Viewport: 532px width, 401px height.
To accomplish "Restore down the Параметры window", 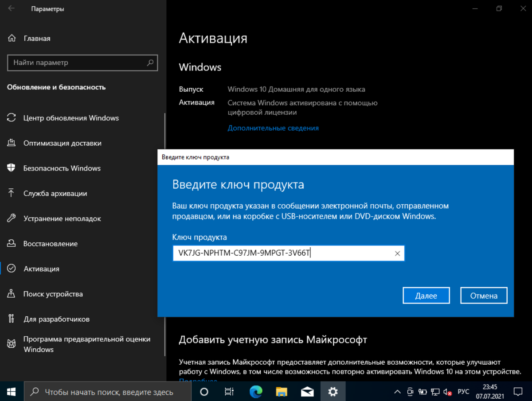I will tap(499, 8).
